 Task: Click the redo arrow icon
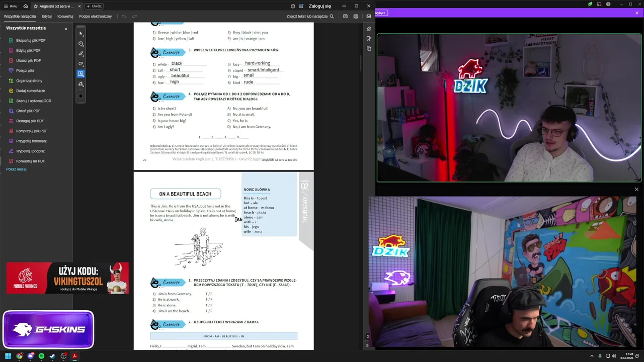[134, 16]
